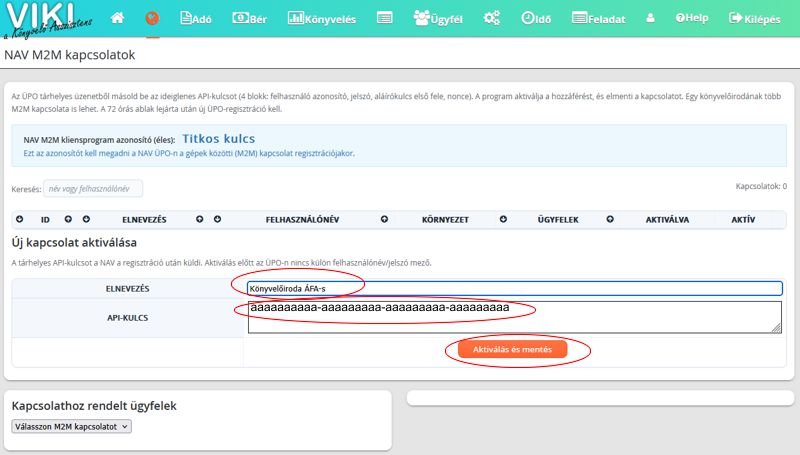
Task: Click the Titkos kulcs identifier text
Action: (218, 139)
